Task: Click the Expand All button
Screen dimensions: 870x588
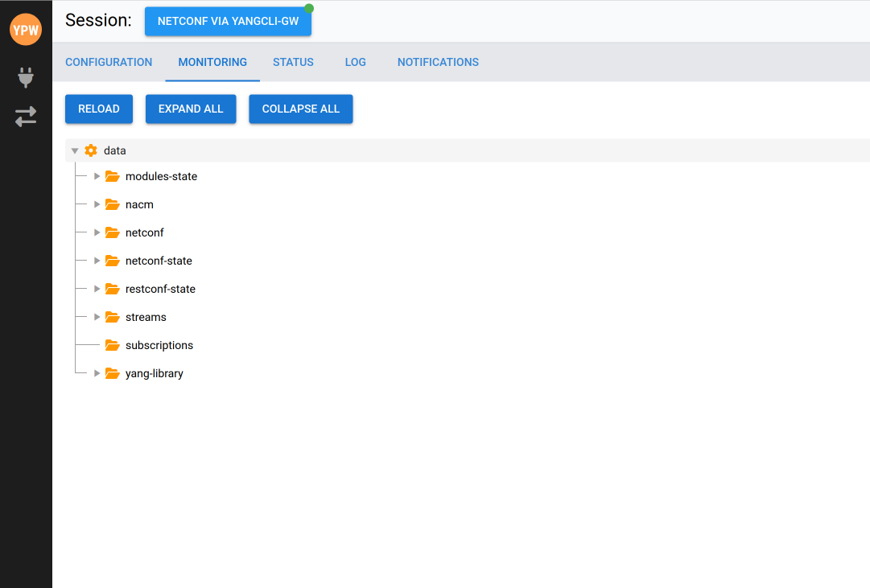Action: point(191,109)
